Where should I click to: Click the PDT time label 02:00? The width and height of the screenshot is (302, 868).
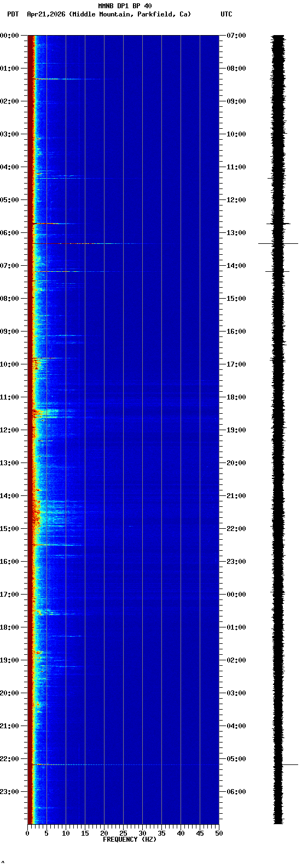tap(10, 101)
